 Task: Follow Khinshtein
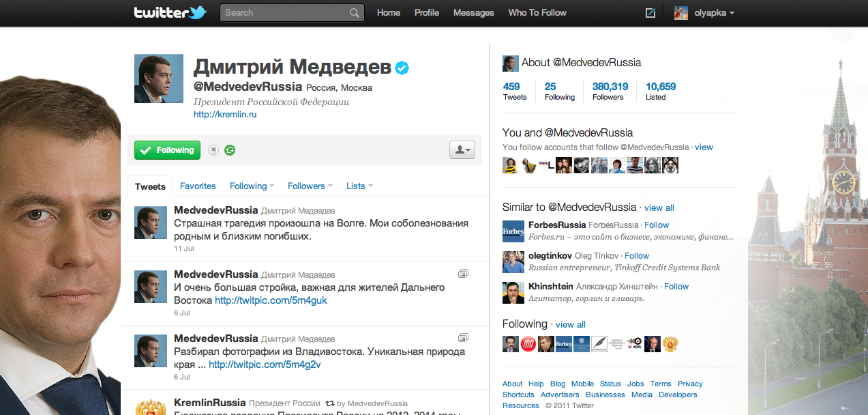(676, 286)
